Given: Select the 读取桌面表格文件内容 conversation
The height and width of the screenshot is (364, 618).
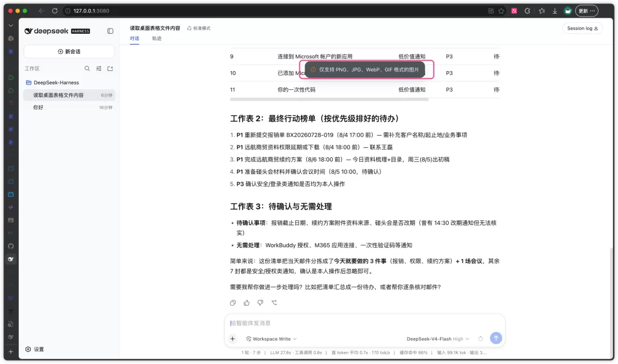Looking at the screenshot, I should tap(69, 96).
